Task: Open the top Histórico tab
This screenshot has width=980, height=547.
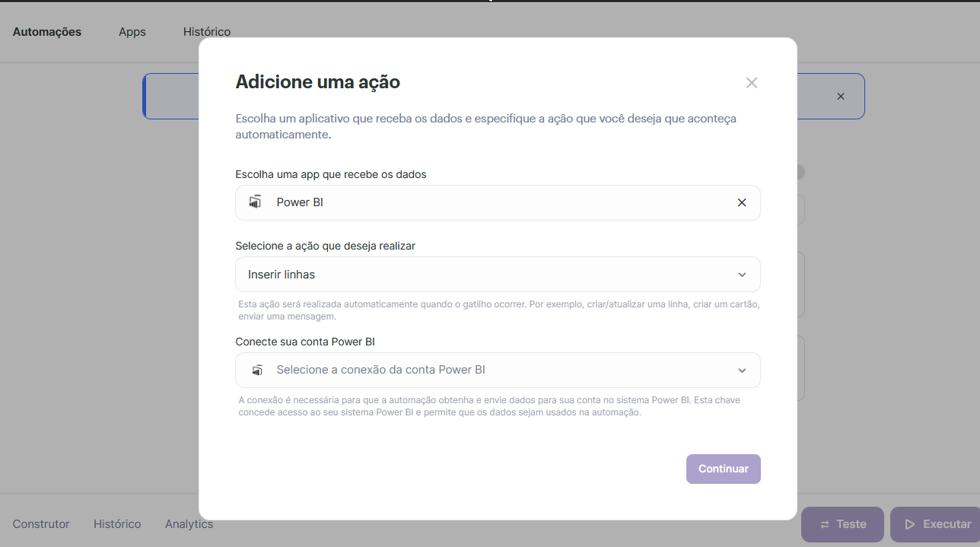Action: (x=207, y=32)
